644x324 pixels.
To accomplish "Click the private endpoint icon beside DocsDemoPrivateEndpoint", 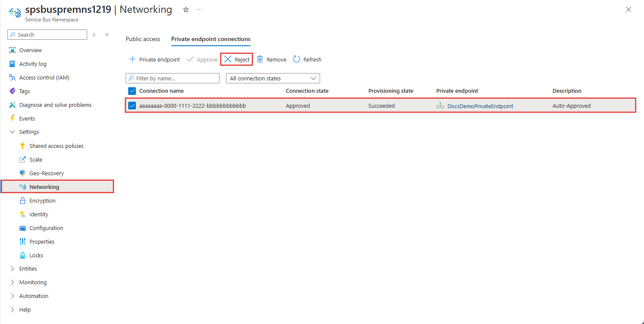I will (x=440, y=106).
